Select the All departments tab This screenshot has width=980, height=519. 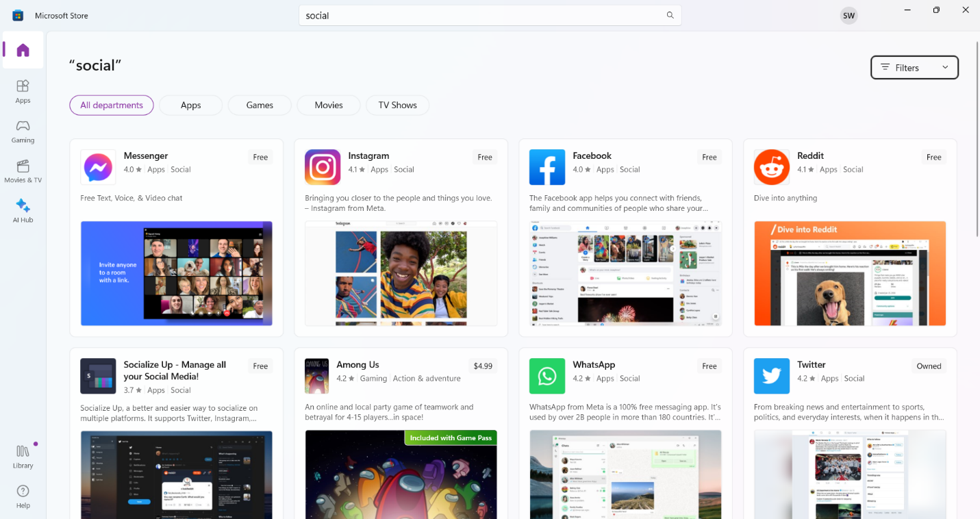click(112, 105)
